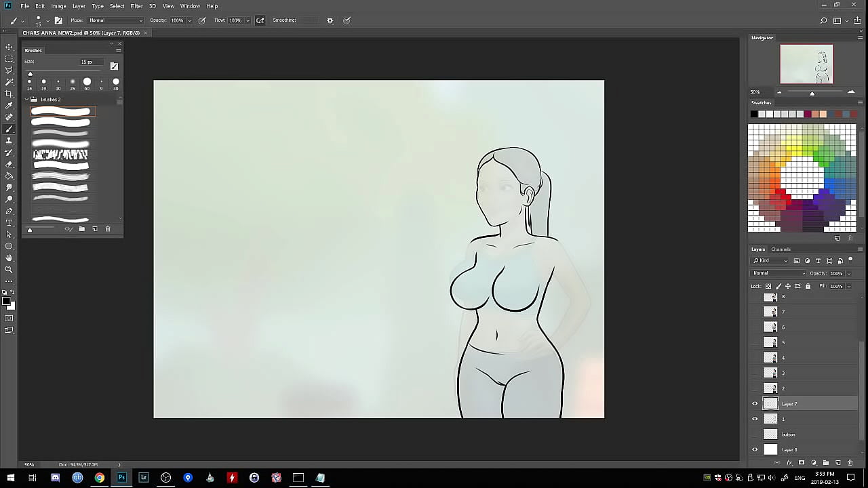The image size is (868, 488).
Task: Open the Filter menu
Action: click(x=136, y=6)
